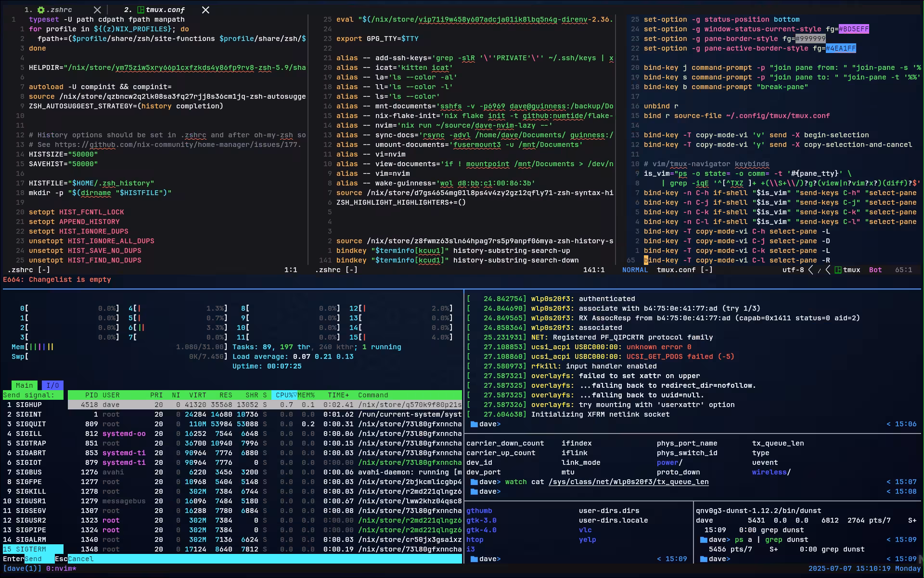Image resolution: width=924 pixels, height=578 pixels.
Task: Click the wireless/ directory entry
Action: click(771, 472)
